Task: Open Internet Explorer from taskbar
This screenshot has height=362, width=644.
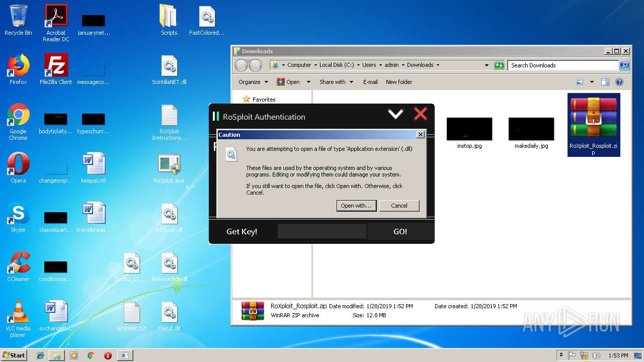Action: pos(40,355)
